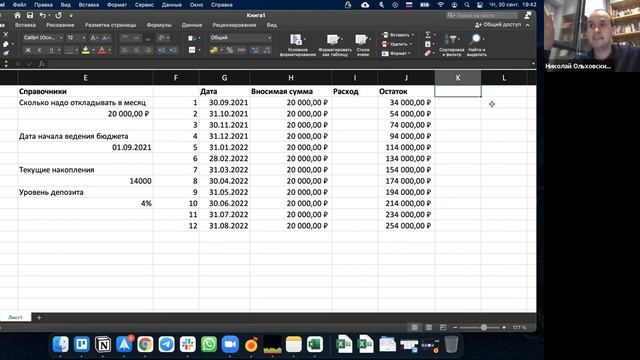This screenshot has height=360, width=640.
Task: Open Find and Select magnifier
Action: [476, 44]
